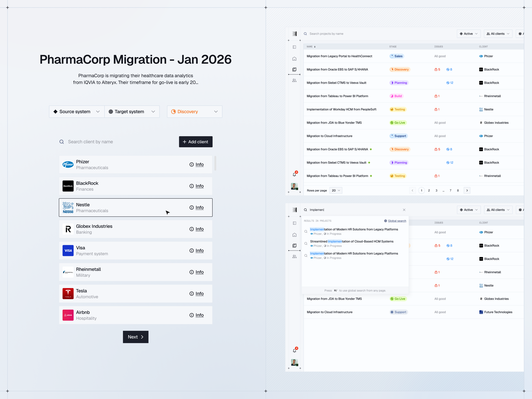The height and width of the screenshot is (399, 532).
Task: Click the user avatar in upper sidebar
Action: [x=294, y=186]
